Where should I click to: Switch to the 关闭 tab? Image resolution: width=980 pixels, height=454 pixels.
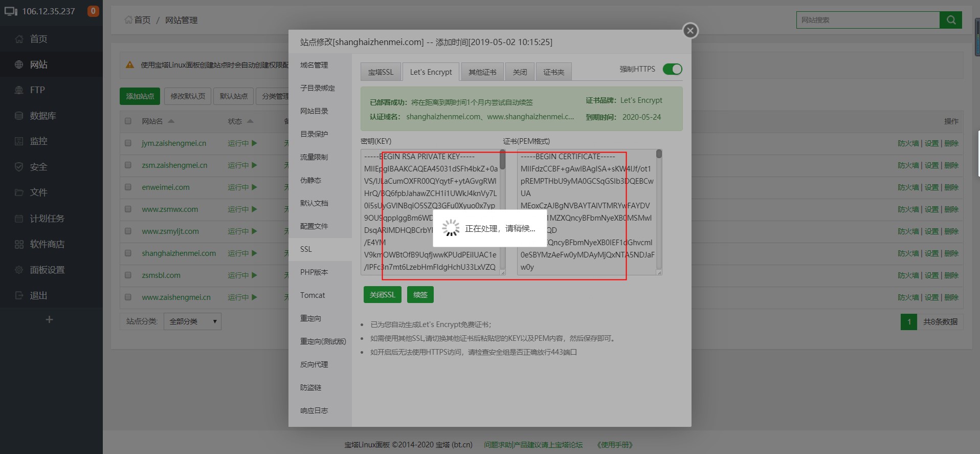coord(520,72)
